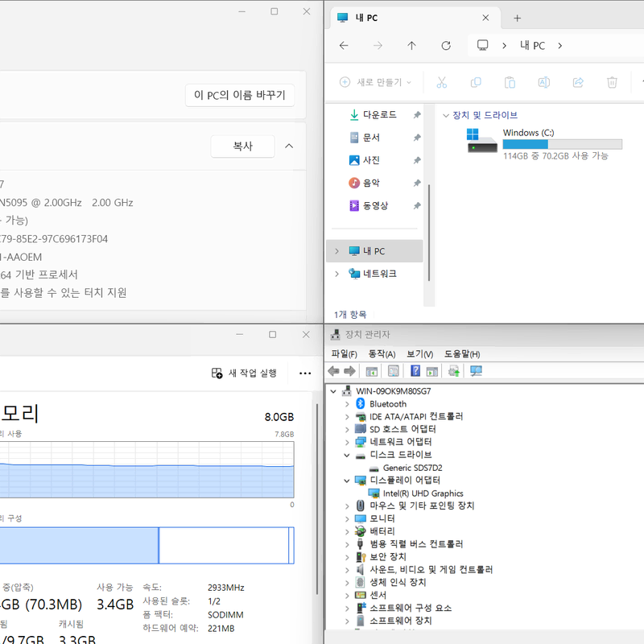This screenshot has width=644, height=644.
Task: Click the Device Manager help question-mark icon
Action: coord(415,371)
